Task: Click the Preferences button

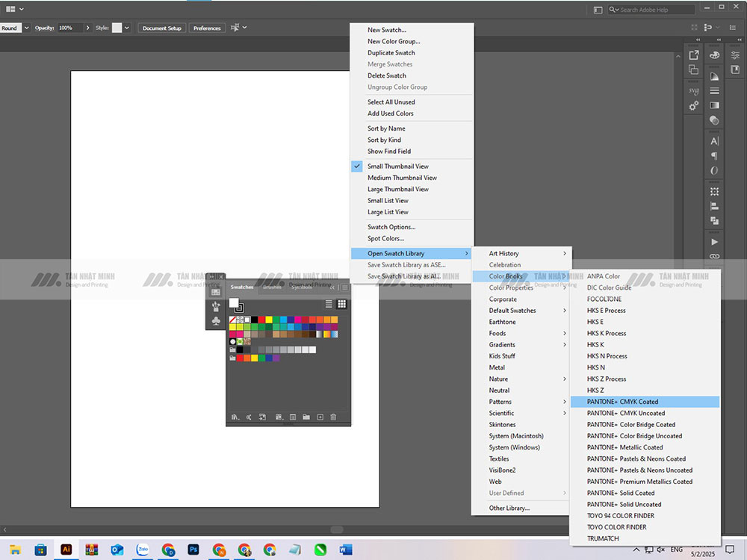Action: pyautogui.click(x=207, y=28)
